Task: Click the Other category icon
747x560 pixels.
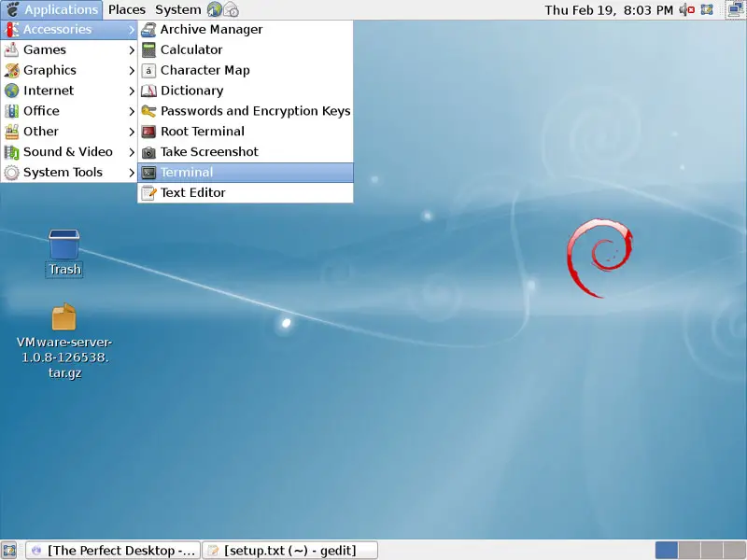Action: tap(11, 132)
